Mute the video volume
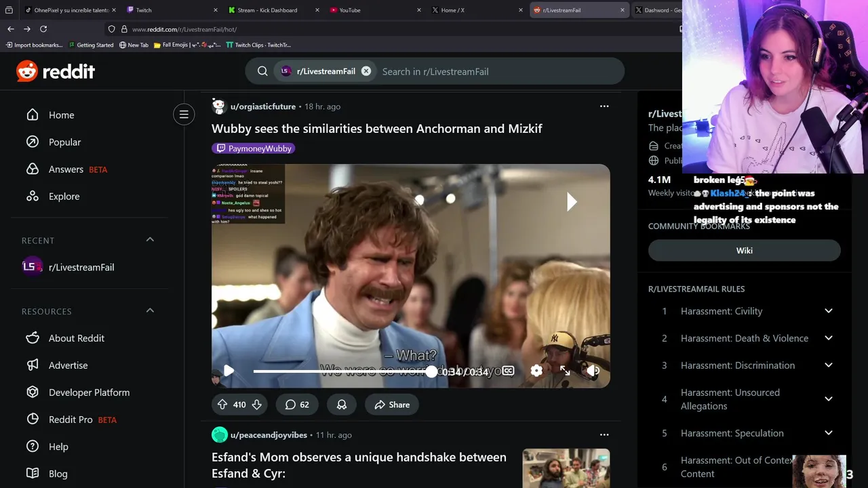This screenshot has width=868, height=488. point(593,371)
